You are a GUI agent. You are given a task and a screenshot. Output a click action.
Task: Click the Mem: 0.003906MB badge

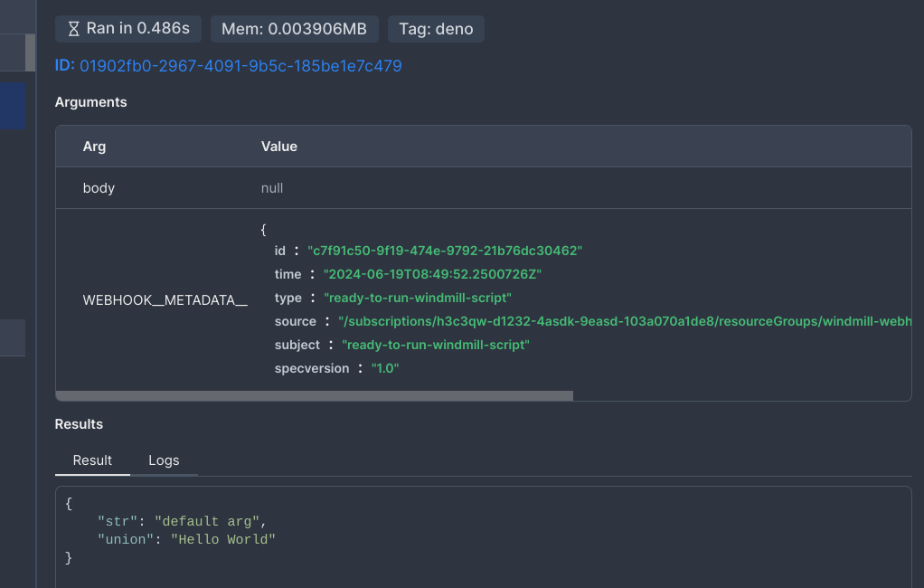coord(293,28)
